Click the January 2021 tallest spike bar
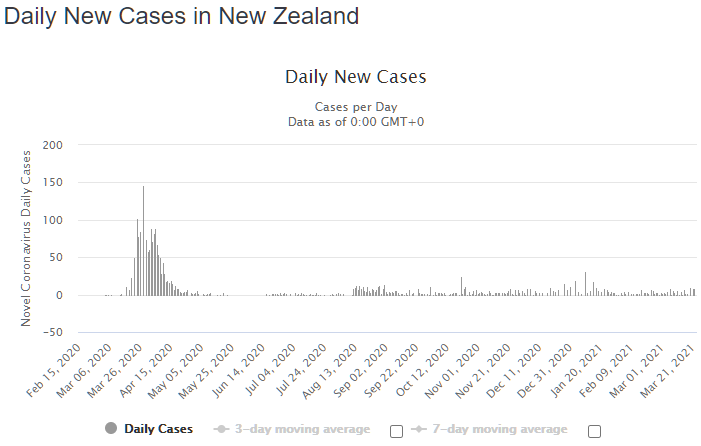The width and height of the screenshot is (701, 446). point(585,283)
